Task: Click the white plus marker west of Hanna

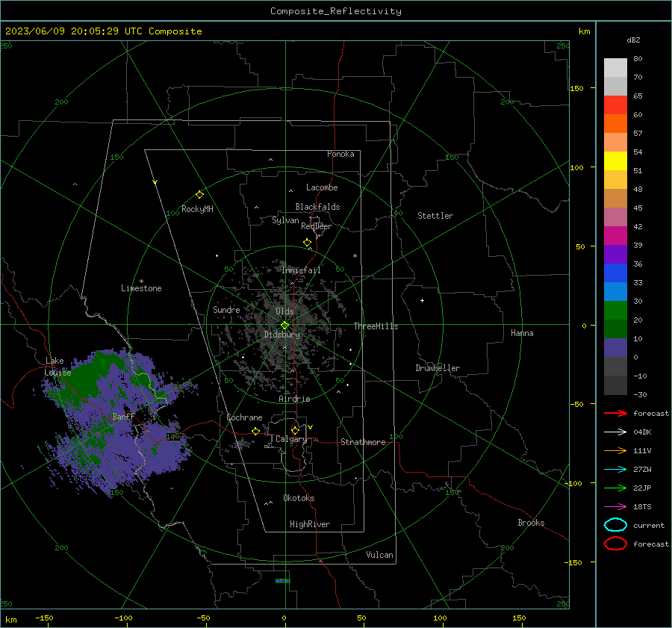Action: [x=422, y=300]
